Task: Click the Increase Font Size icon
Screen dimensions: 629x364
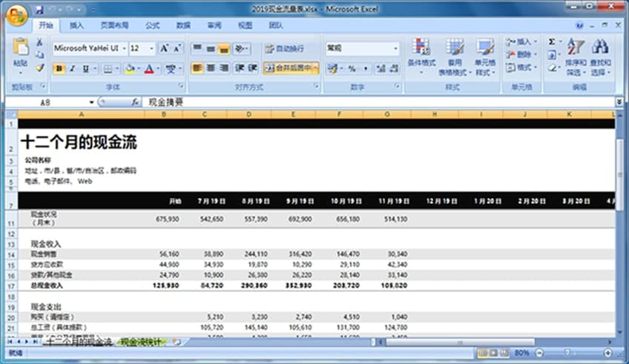Action: pyautogui.click(x=165, y=48)
